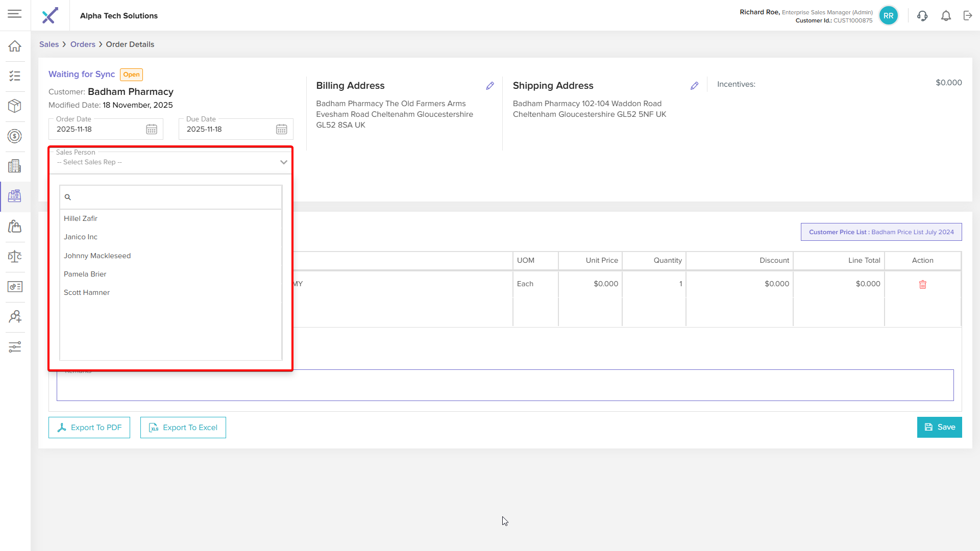Open the package box sidebar icon

click(x=15, y=106)
